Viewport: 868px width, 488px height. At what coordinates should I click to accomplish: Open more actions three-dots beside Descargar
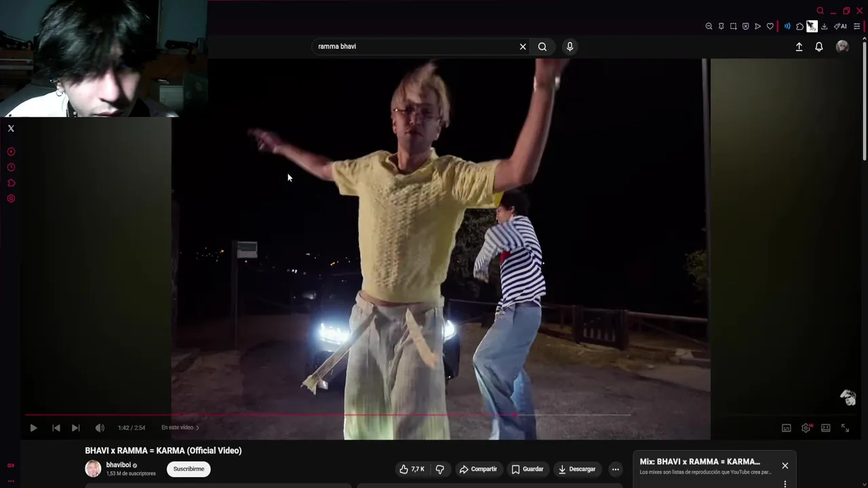615,469
